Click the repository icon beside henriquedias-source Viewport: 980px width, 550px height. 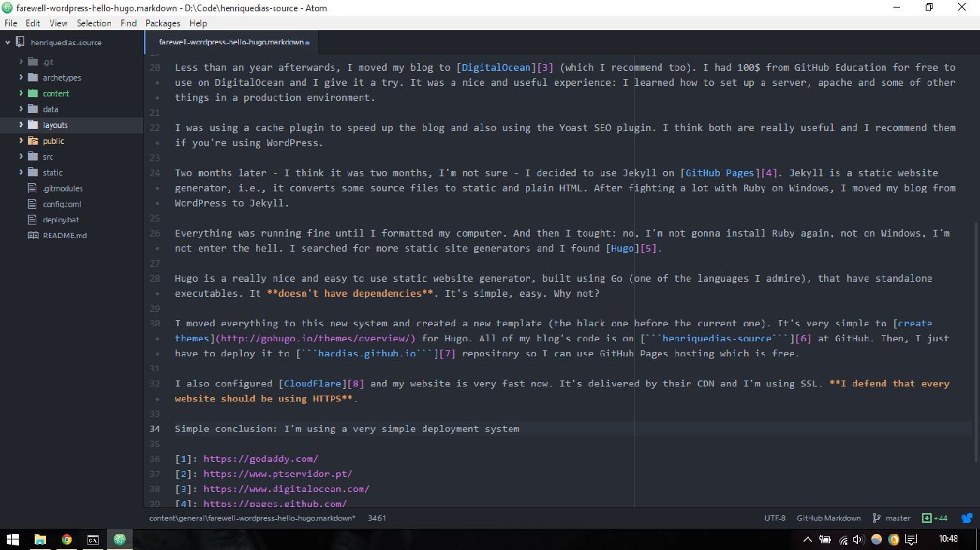coord(21,43)
